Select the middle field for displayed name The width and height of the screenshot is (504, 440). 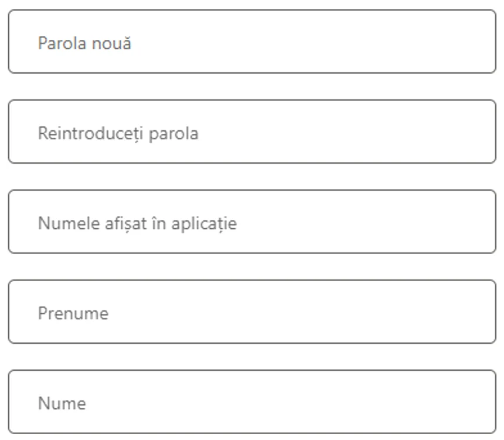pyautogui.click(x=252, y=222)
